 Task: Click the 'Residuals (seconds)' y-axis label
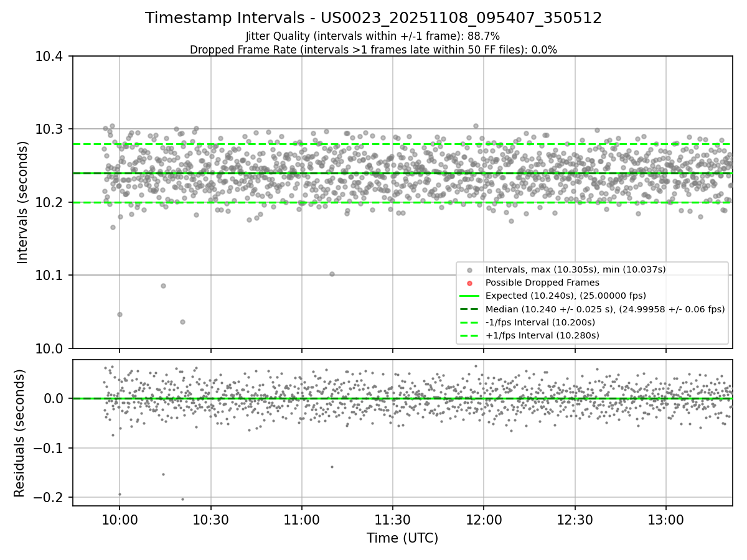coord(20,433)
